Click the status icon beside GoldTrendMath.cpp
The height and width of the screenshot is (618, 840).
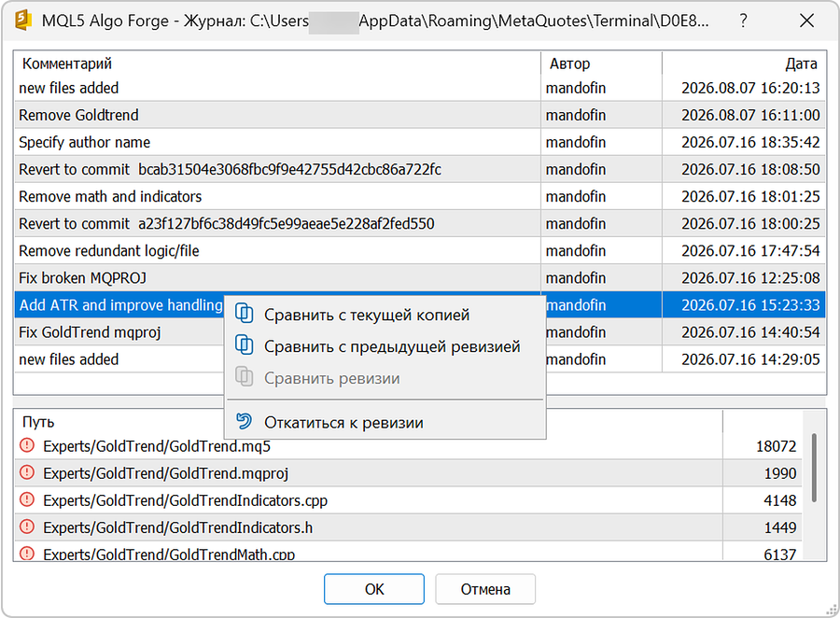27,554
